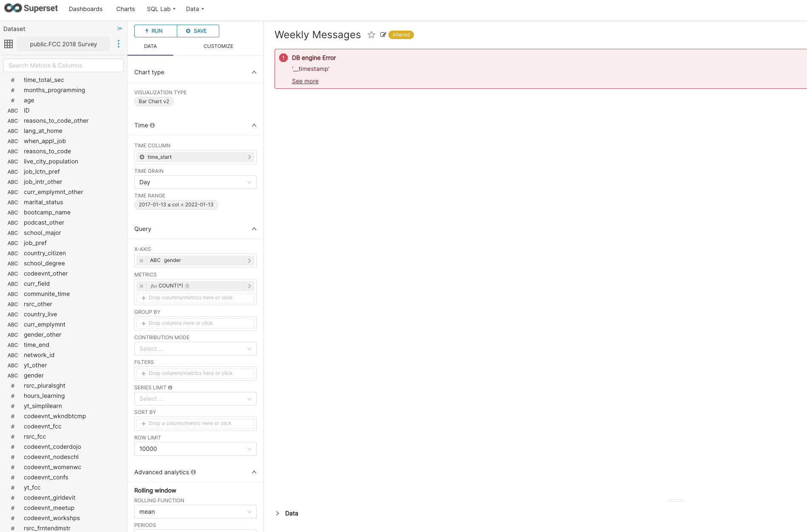Select the country_live column
807x532 pixels.
[40, 314]
